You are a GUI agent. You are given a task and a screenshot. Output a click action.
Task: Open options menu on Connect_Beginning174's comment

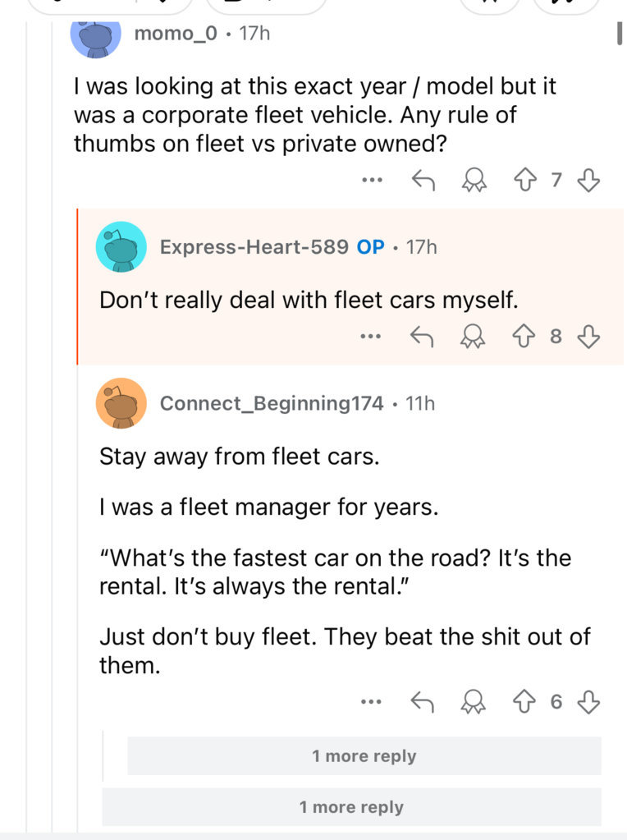[x=370, y=701]
